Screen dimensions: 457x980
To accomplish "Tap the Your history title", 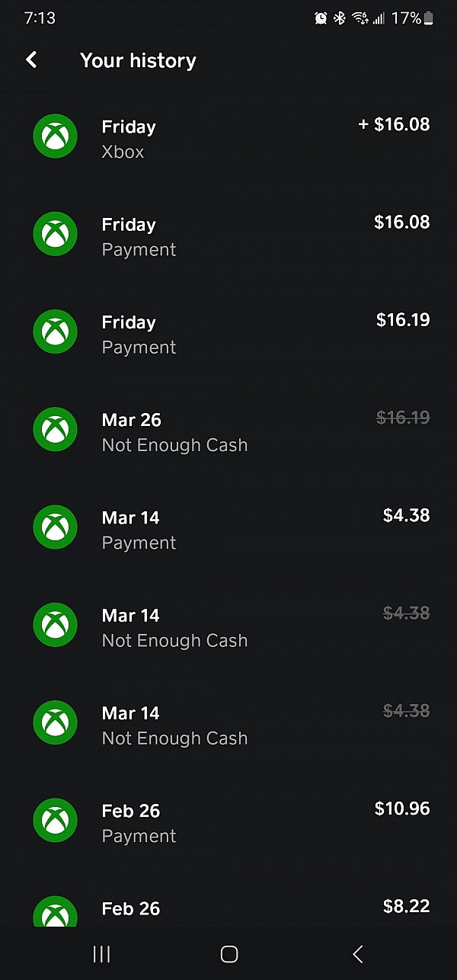I will [138, 61].
